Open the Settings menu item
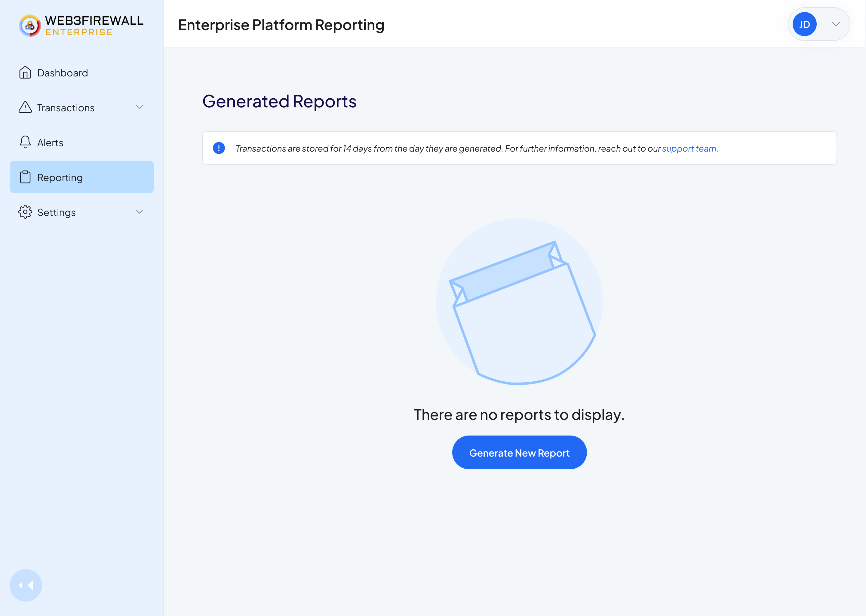 coord(81,212)
